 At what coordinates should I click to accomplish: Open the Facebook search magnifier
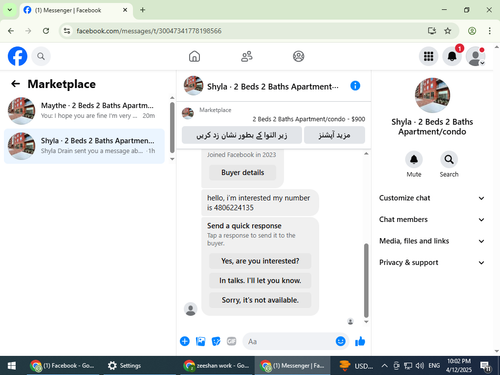(41, 56)
